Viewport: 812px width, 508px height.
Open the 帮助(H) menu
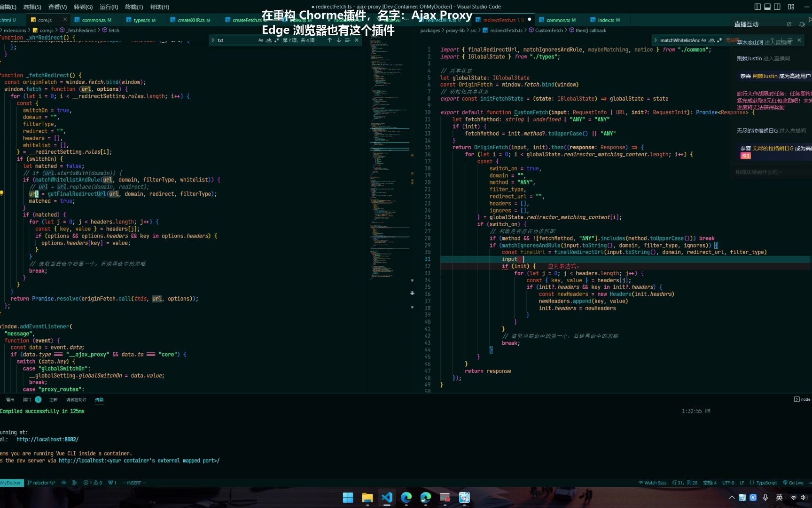pos(159,7)
